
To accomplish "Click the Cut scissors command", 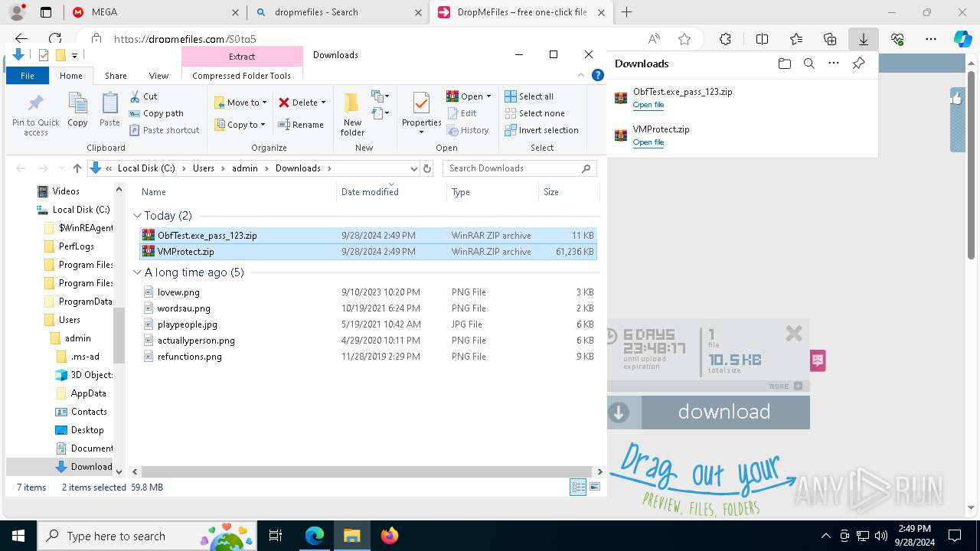I will coord(143,96).
